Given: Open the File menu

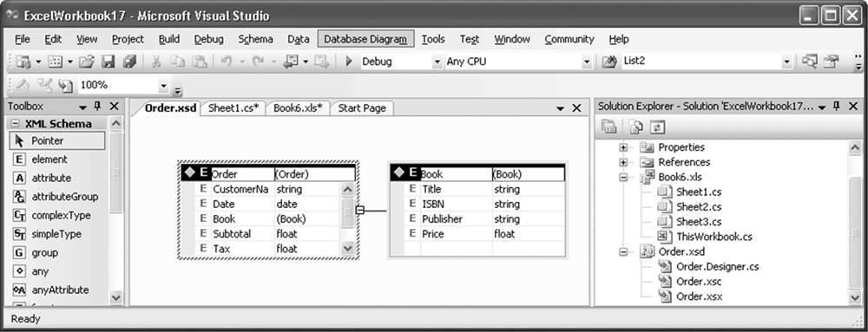Looking at the screenshot, I should click(23, 39).
